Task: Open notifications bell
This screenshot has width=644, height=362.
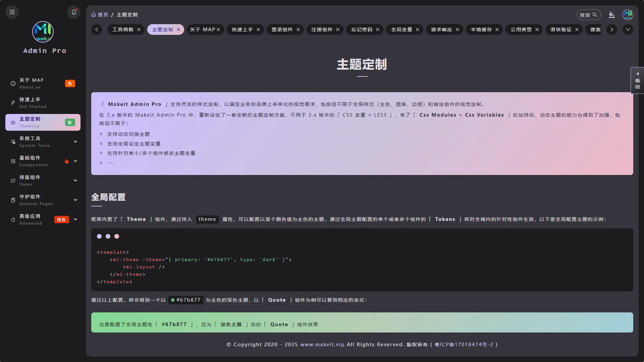Action: coord(74,12)
